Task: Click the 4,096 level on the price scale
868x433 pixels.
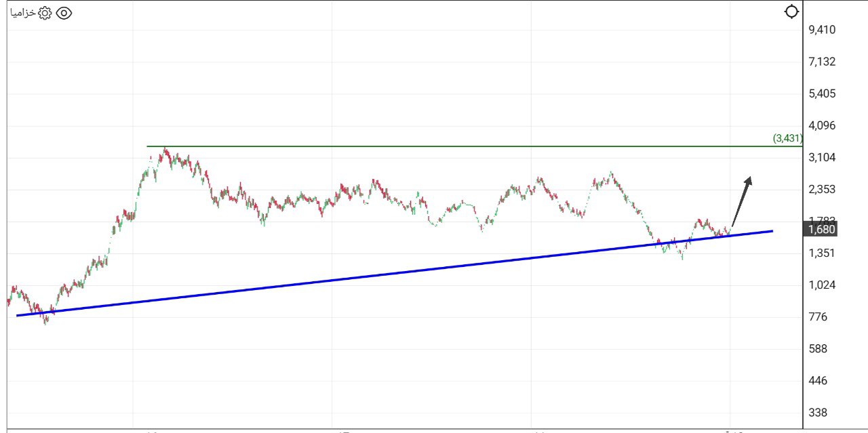Action: pyautogui.click(x=822, y=125)
